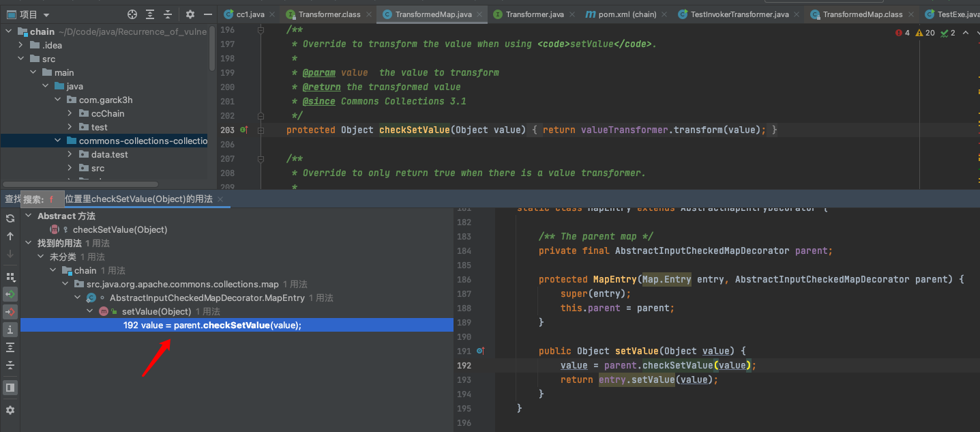
Task: Click the yellow warnings indicator showing 20
Action: tap(925, 33)
